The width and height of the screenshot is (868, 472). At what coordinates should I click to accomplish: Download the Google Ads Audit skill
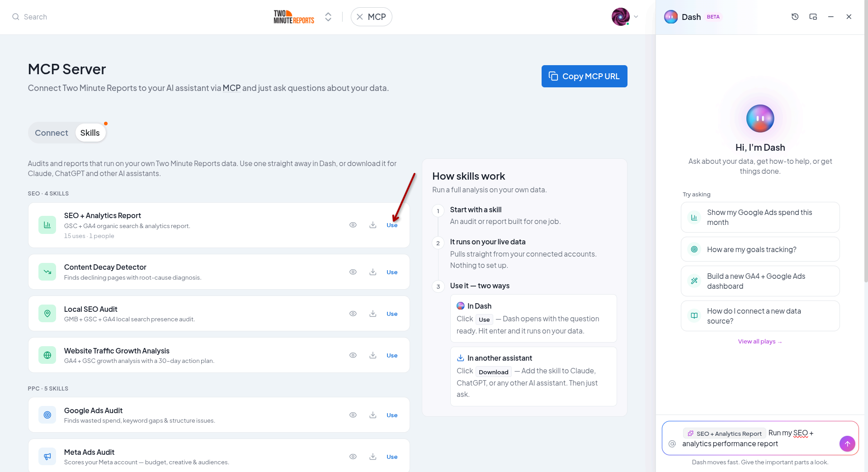[x=373, y=415]
